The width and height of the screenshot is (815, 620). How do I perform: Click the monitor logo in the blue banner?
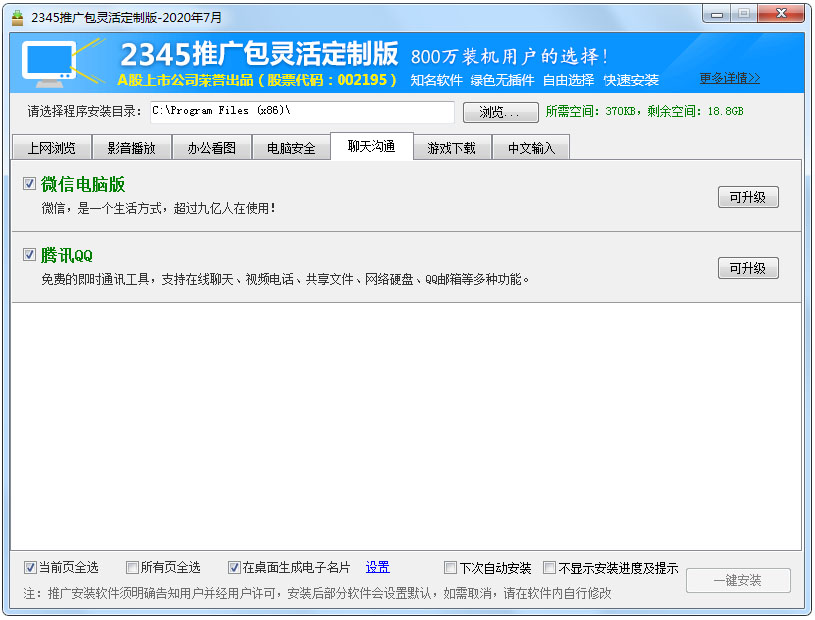pos(61,63)
